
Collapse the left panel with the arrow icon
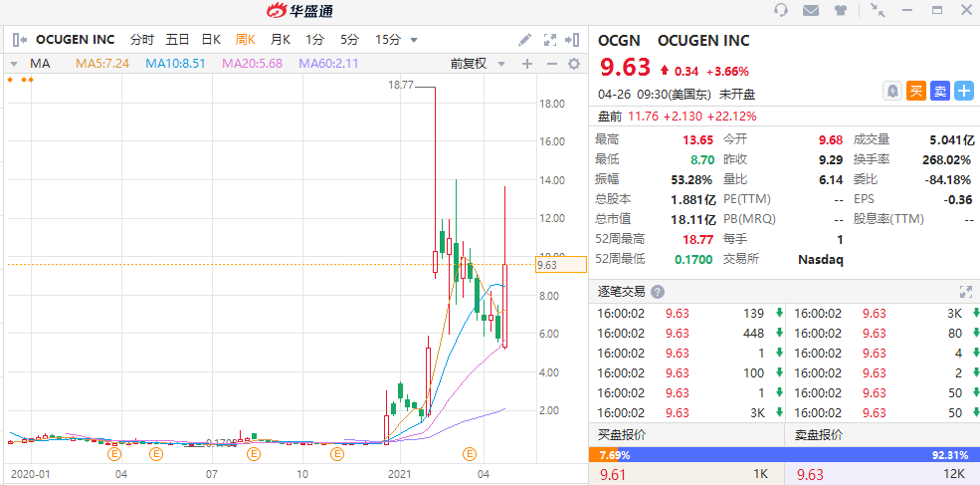coord(19,40)
